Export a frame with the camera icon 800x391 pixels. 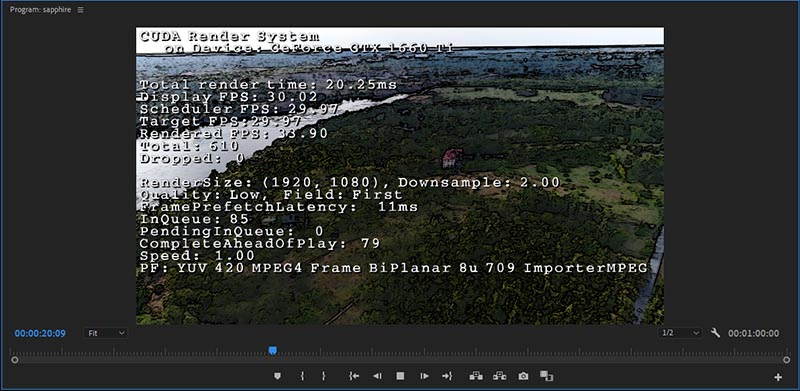point(523,376)
